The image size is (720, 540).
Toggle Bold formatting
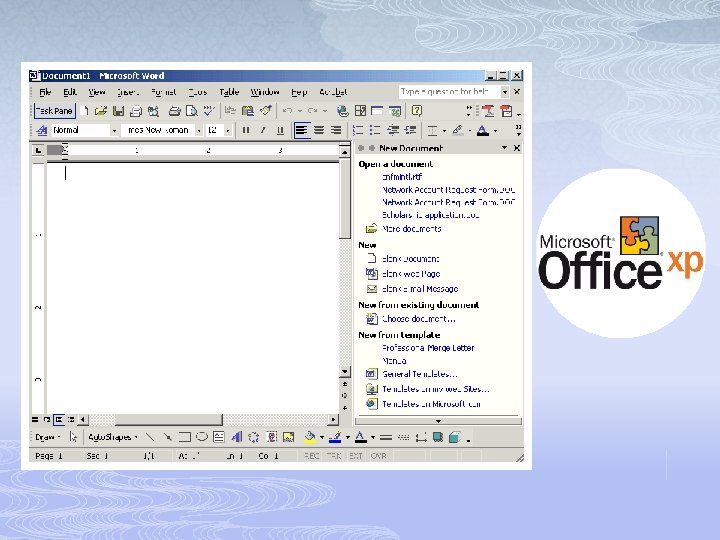(x=246, y=130)
